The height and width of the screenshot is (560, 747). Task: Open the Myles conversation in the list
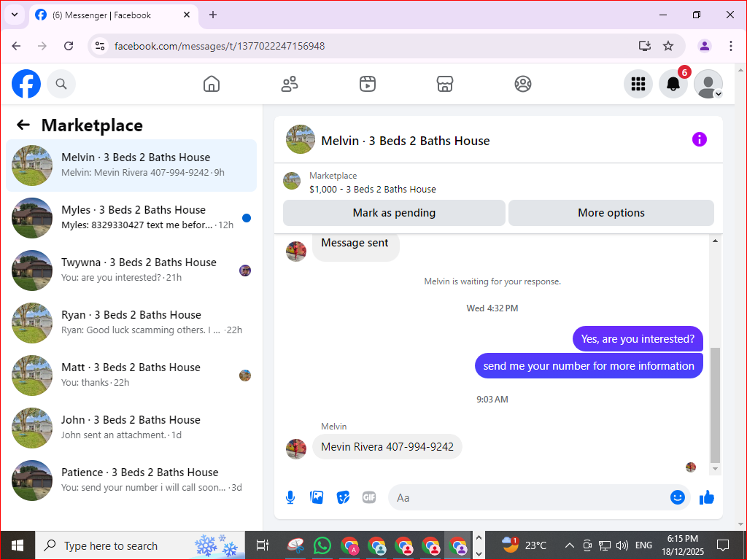[131, 218]
